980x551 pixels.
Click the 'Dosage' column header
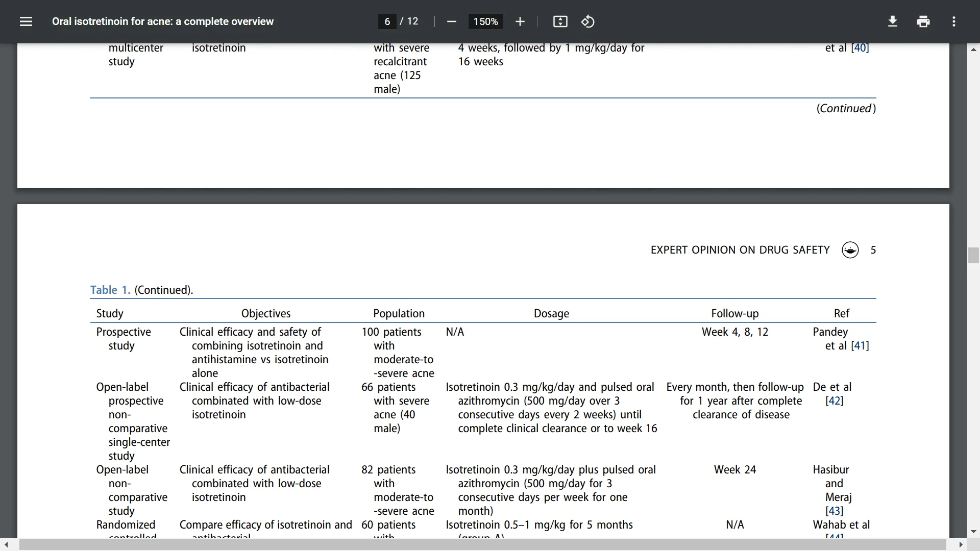tap(551, 313)
